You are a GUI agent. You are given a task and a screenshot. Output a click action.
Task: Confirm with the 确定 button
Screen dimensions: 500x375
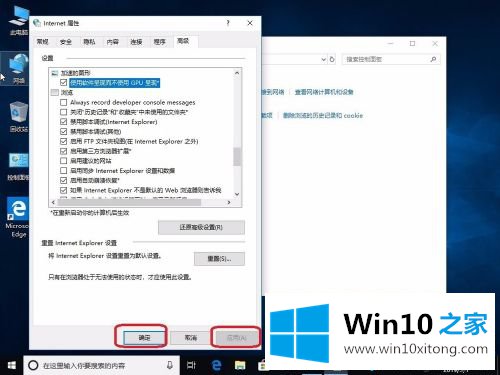144,338
